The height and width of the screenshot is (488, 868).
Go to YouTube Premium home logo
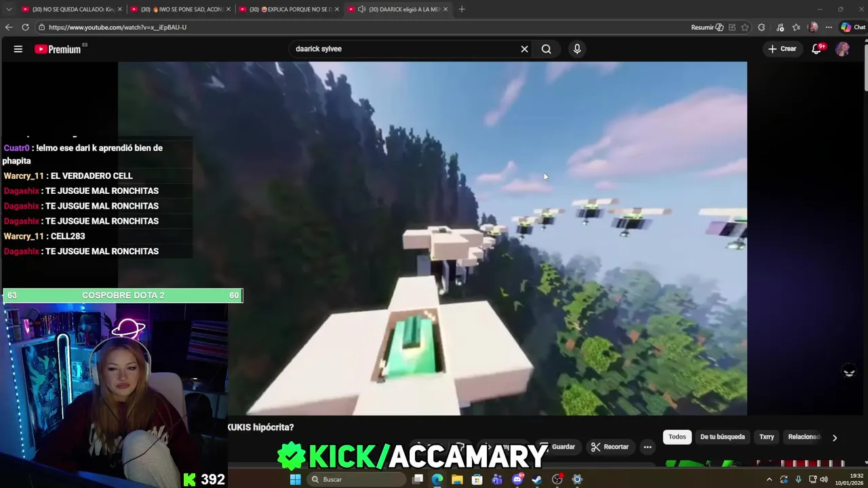tap(58, 49)
